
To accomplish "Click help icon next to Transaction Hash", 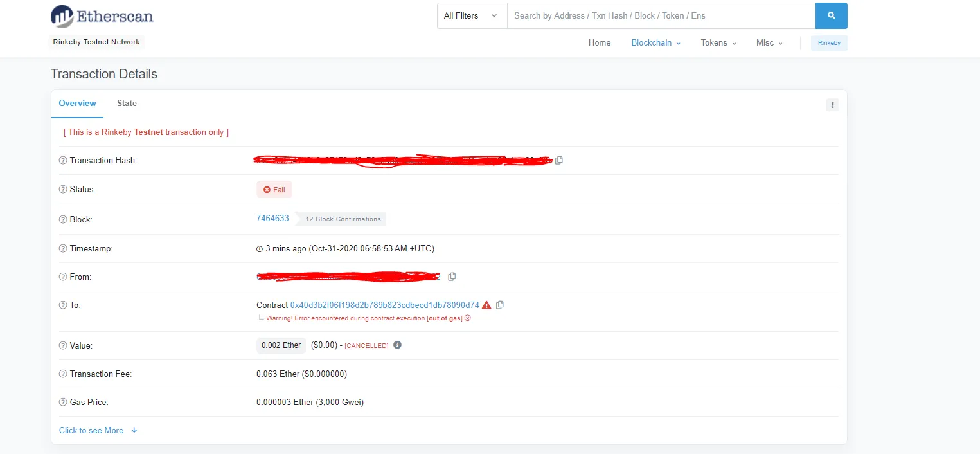I will (63, 160).
